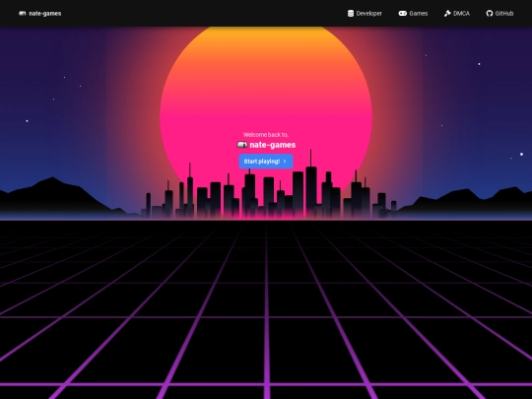Open the Developer nav link
Viewport: 532px width, 399px height.
(x=365, y=13)
